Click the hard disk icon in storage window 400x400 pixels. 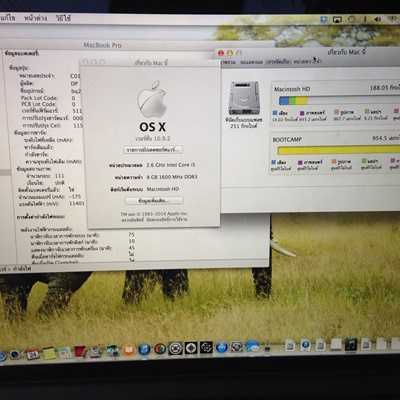tap(244, 98)
